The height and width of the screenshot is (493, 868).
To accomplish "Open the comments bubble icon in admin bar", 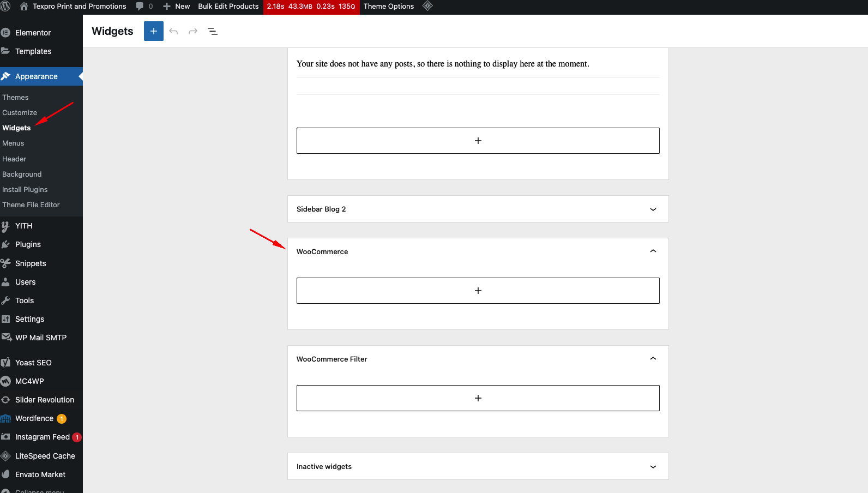I will [x=140, y=7].
